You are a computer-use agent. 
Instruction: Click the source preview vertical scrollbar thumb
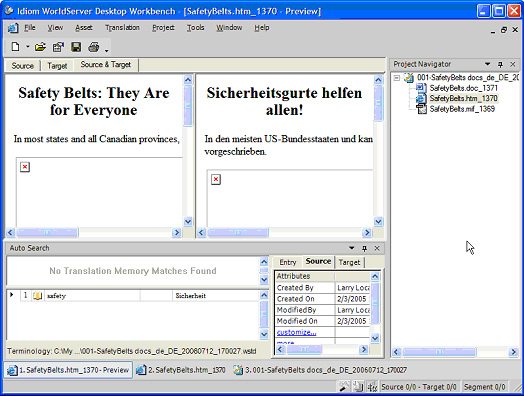pyautogui.click(x=188, y=106)
